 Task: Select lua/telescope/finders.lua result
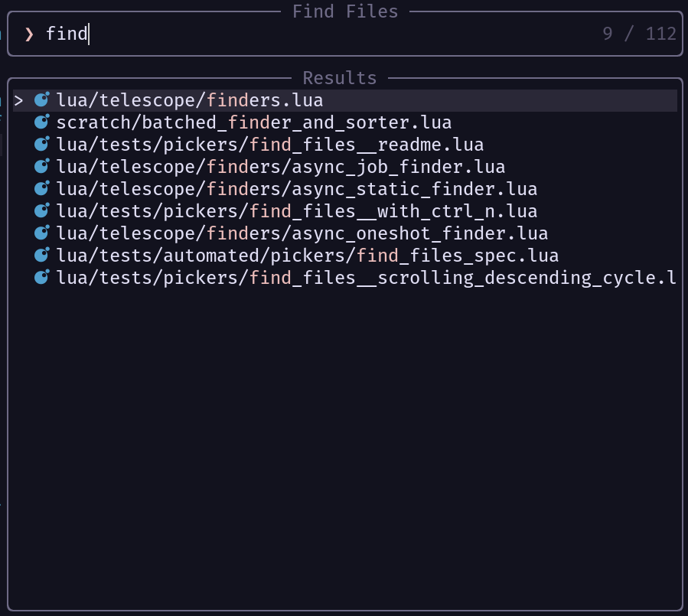click(345, 100)
